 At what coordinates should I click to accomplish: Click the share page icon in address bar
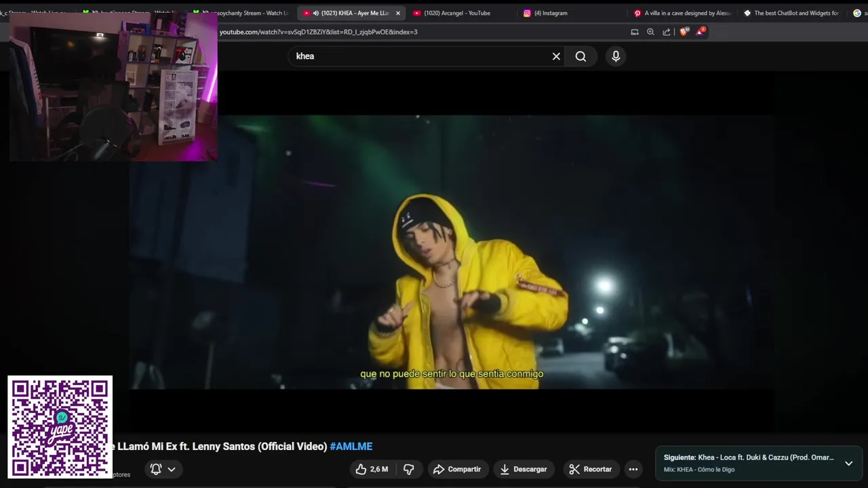pos(667,32)
